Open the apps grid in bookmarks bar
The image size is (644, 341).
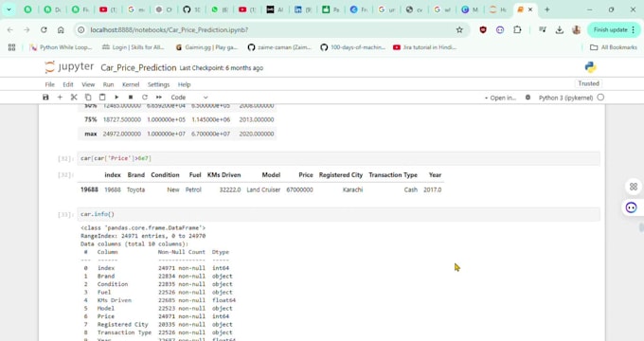pos(11,47)
